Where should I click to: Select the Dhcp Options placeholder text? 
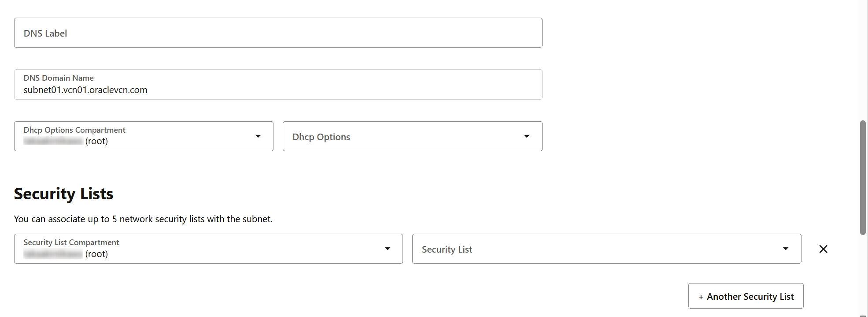321,137
